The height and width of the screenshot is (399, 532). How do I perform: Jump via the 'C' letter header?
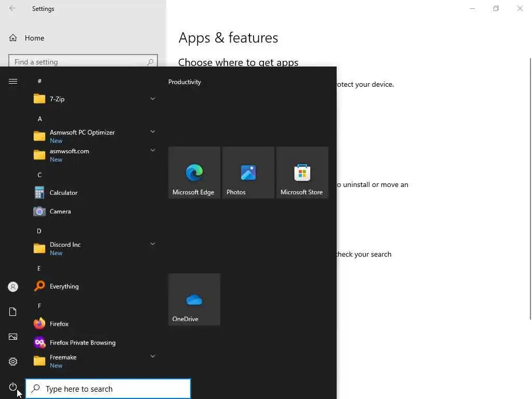pyautogui.click(x=39, y=175)
